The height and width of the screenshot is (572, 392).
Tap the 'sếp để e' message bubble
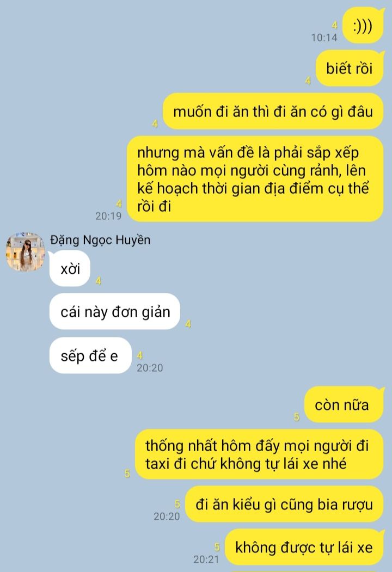[90, 356]
